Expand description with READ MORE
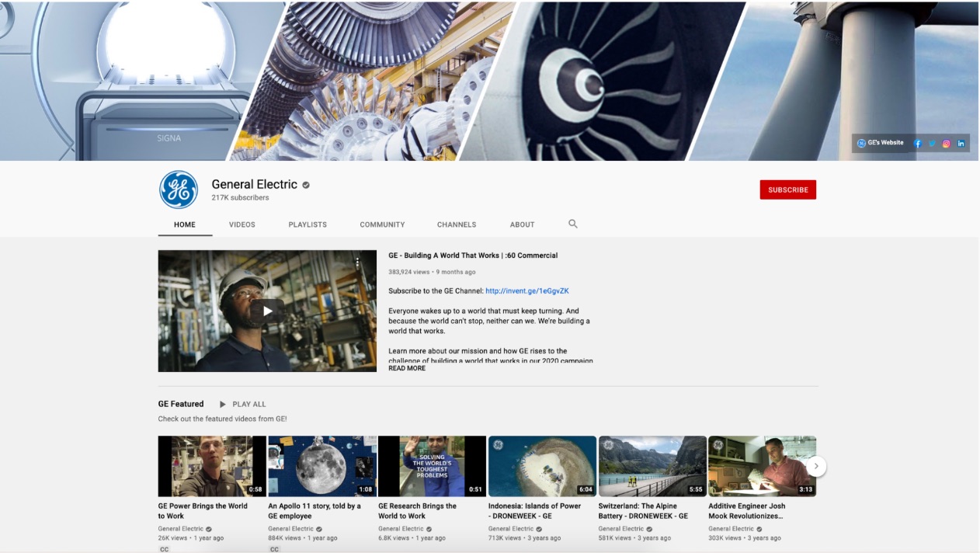 [407, 368]
